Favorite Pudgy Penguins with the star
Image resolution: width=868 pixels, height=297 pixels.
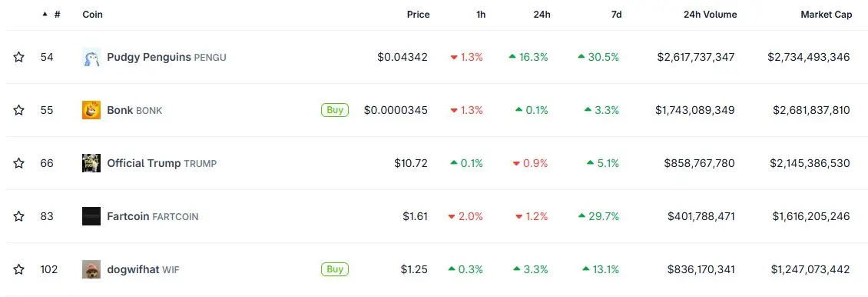(x=19, y=57)
